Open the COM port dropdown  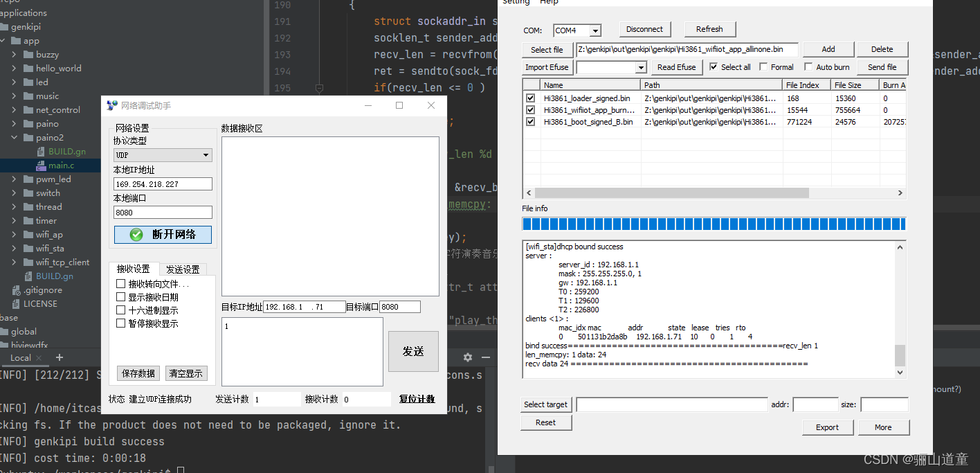pos(595,30)
